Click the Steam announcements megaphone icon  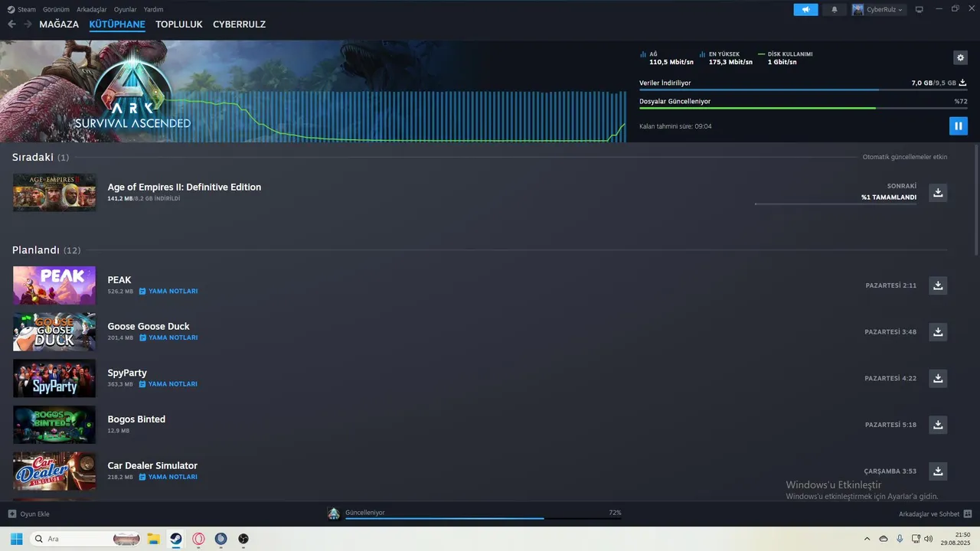click(805, 9)
